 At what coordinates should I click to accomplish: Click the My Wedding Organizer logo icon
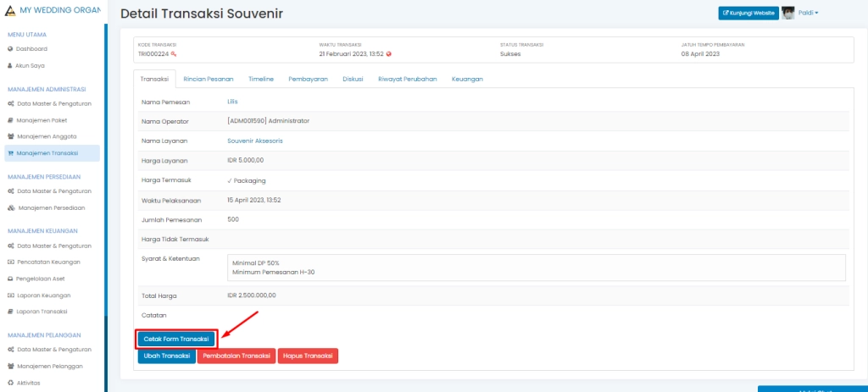(x=11, y=13)
